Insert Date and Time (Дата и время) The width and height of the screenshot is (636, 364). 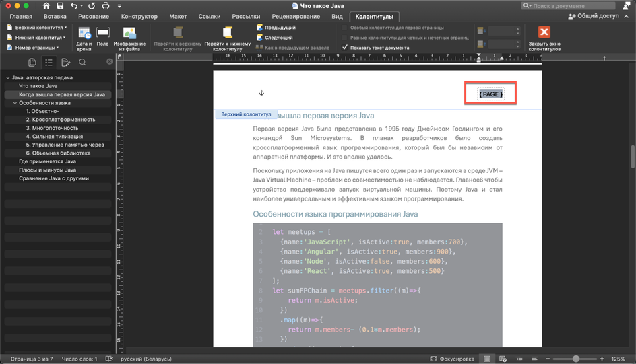84,39
